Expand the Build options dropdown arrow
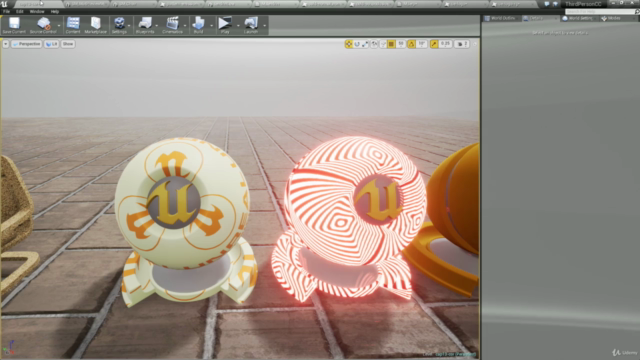The width and height of the screenshot is (640, 360). 211,26
